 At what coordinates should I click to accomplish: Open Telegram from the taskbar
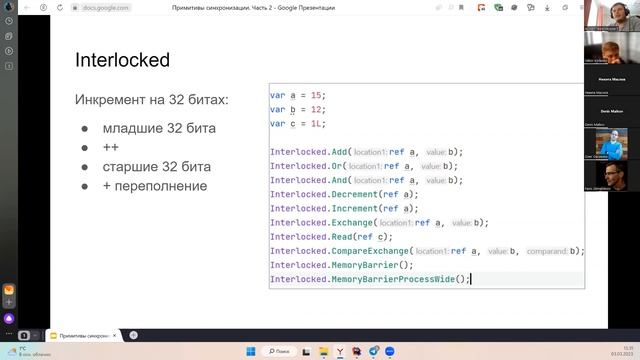coord(373,351)
